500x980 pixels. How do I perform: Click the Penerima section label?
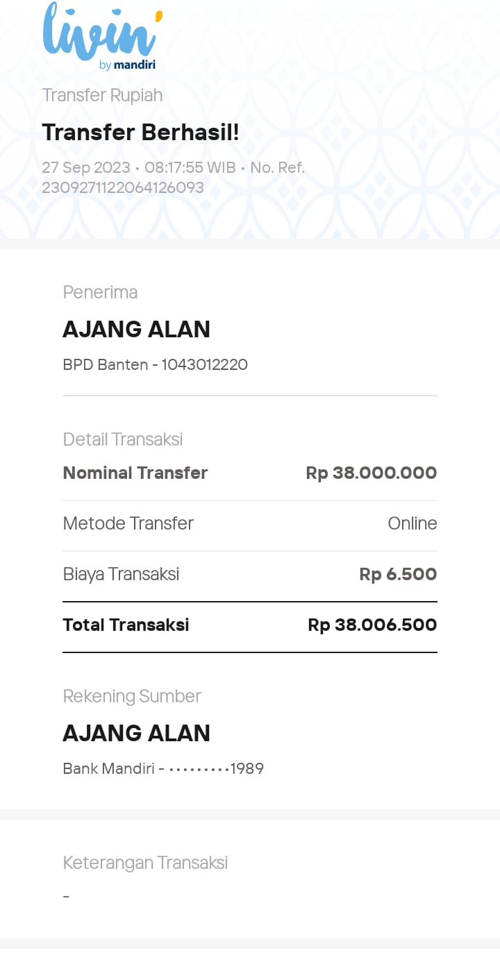pos(100,292)
